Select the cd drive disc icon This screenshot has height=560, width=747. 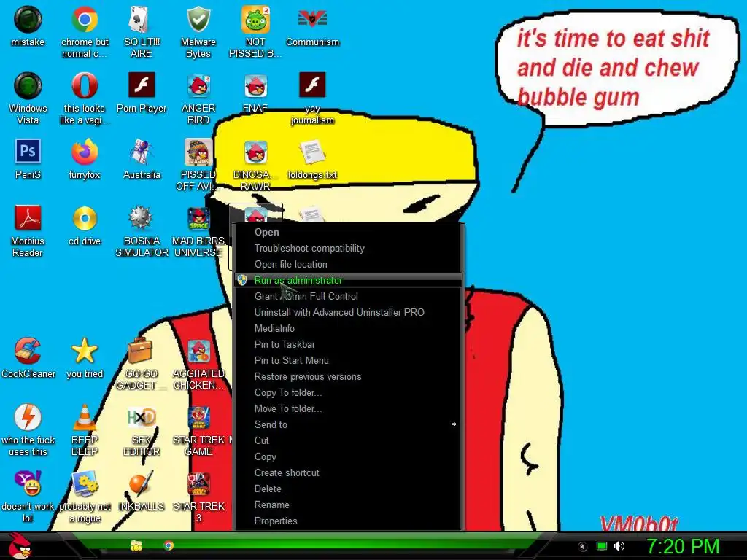coord(85,219)
